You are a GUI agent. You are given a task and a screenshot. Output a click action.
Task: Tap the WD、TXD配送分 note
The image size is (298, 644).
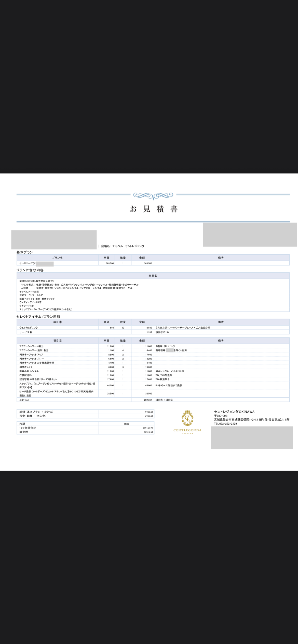click(x=164, y=375)
